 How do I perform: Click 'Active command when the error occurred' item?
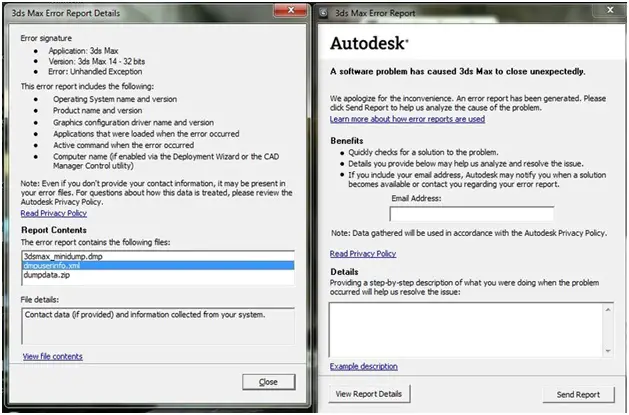(x=124, y=145)
